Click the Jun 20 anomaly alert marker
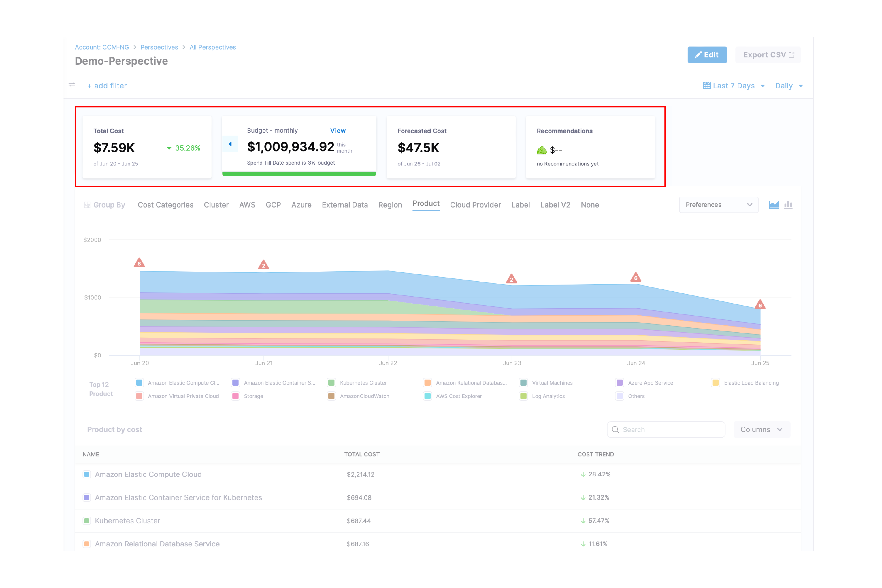Image resolution: width=882 pixels, height=588 pixels. [x=139, y=263]
